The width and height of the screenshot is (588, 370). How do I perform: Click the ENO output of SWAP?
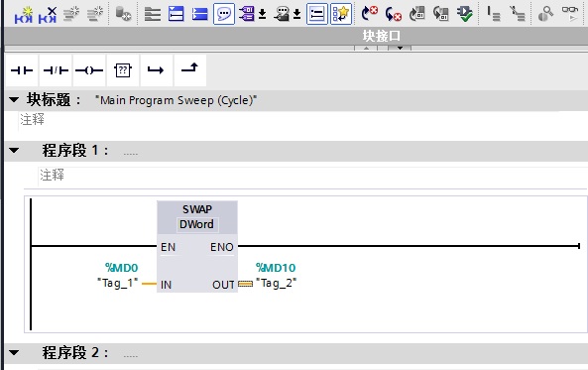pos(222,247)
